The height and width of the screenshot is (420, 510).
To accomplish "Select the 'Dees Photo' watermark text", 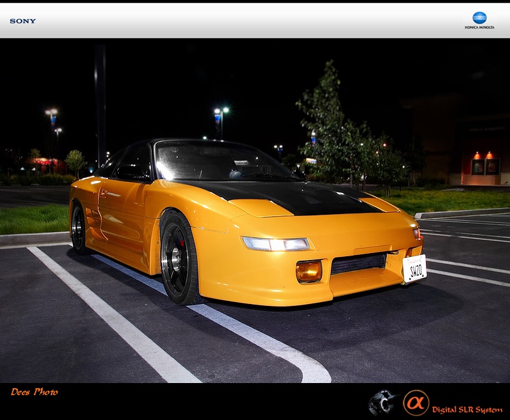I will pyautogui.click(x=34, y=392).
